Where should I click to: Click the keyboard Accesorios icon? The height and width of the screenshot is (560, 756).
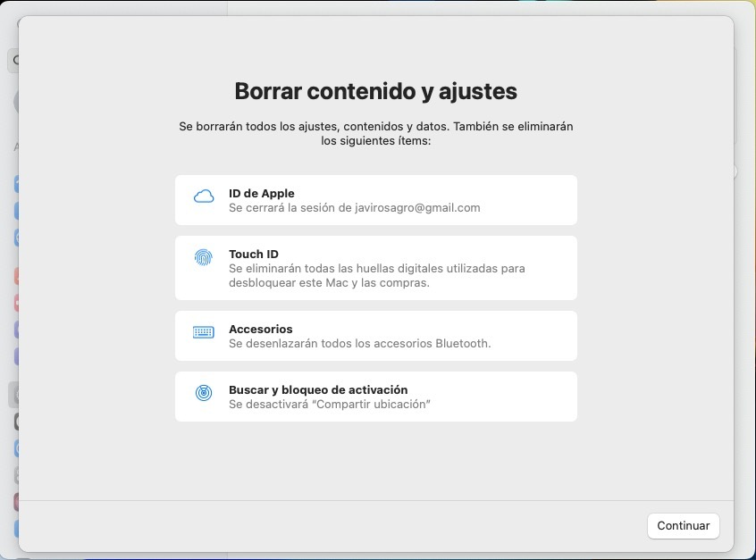pyautogui.click(x=204, y=332)
